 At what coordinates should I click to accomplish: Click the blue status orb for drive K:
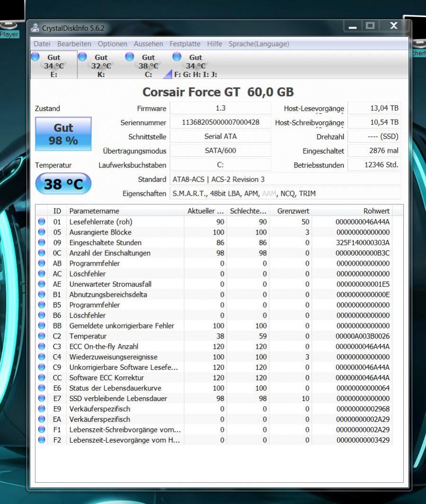coord(83,57)
